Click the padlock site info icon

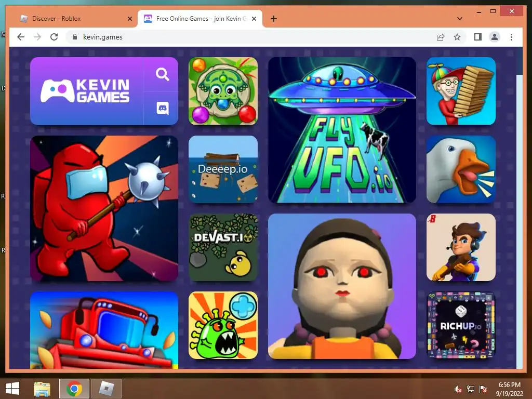coord(75,37)
